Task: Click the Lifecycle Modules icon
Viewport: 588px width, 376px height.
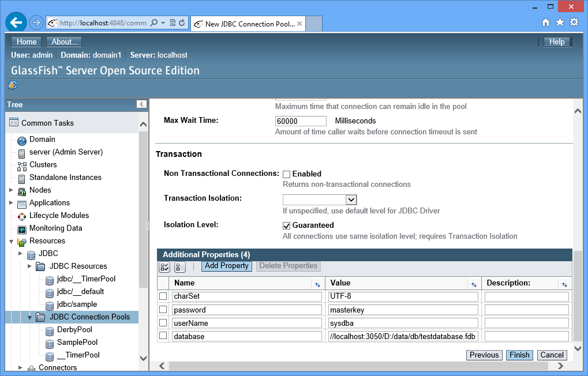Action: tap(22, 217)
